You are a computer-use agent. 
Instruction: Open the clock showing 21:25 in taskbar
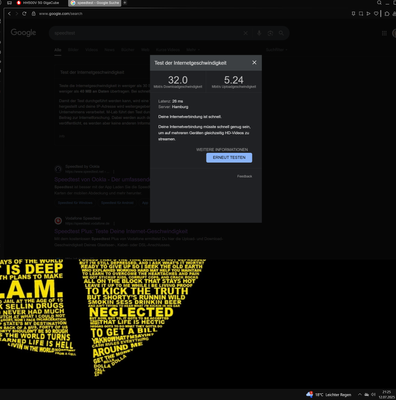387,395
